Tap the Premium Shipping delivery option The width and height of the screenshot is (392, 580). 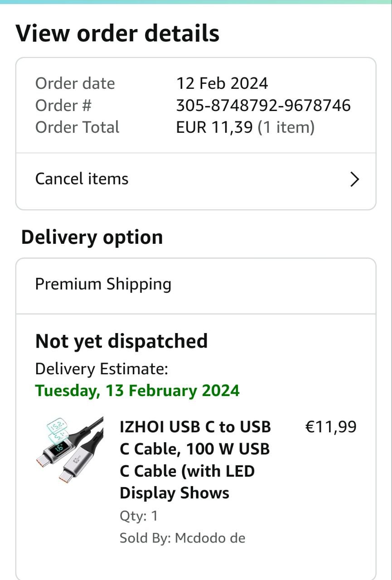[103, 284]
